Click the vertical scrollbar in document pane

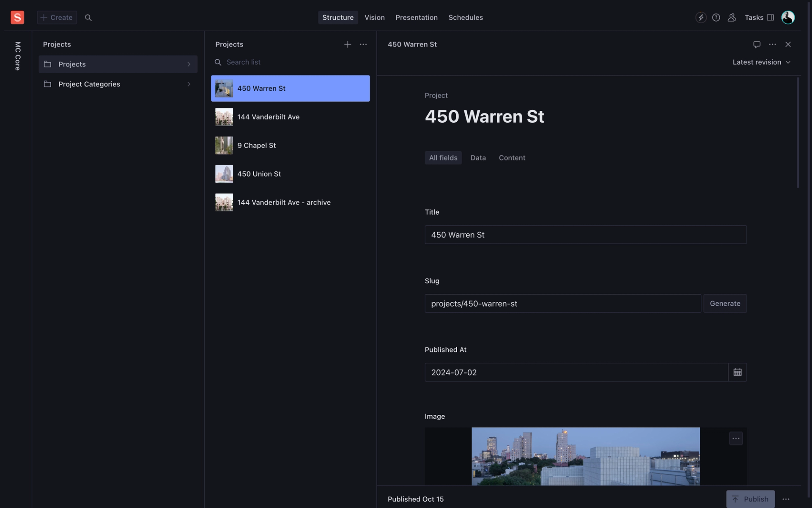coord(798,133)
